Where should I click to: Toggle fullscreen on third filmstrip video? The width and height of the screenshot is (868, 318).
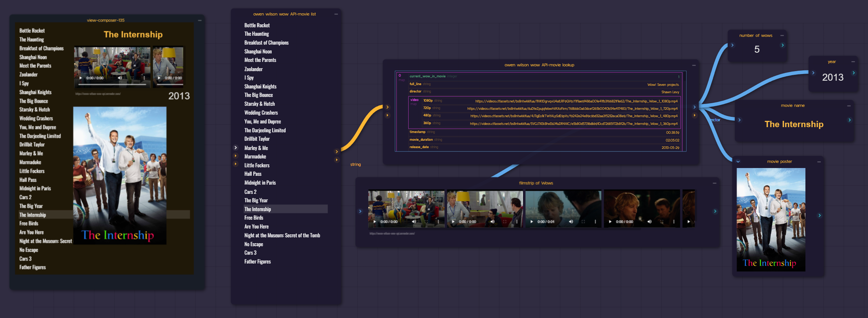(583, 222)
